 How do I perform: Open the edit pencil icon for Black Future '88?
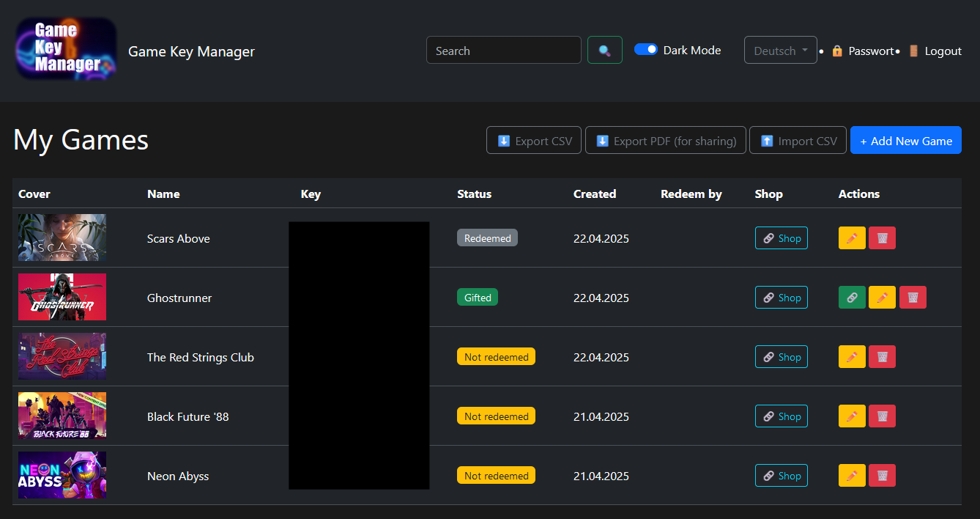click(851, 416)
